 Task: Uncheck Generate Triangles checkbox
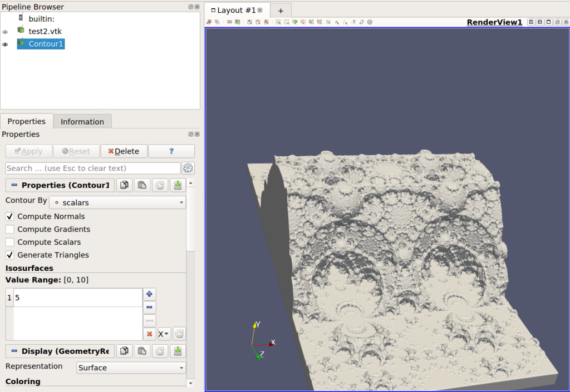pos(10,255)
